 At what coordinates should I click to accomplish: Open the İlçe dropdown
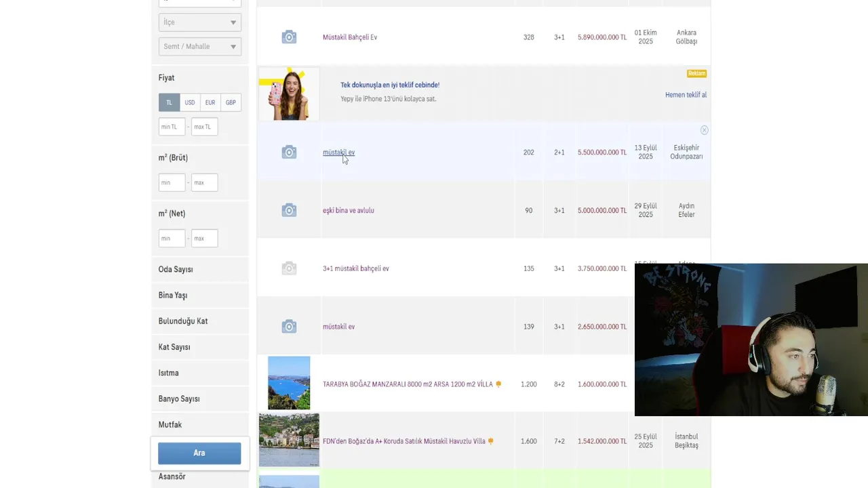point(199,22)
